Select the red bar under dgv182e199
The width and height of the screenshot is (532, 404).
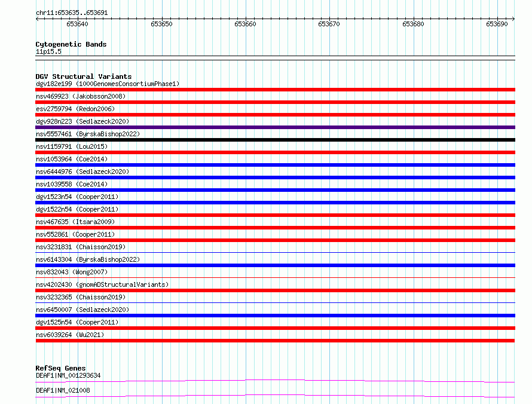pos(275,90)
